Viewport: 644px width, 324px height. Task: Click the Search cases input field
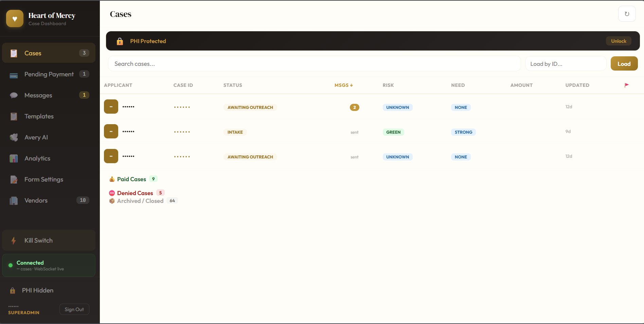pos(314,64)
